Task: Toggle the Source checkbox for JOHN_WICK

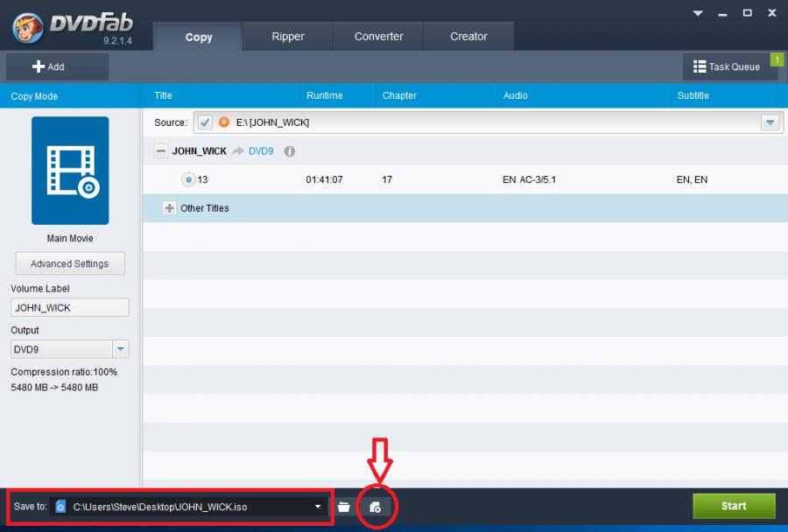Action: [x=205, y=122]
